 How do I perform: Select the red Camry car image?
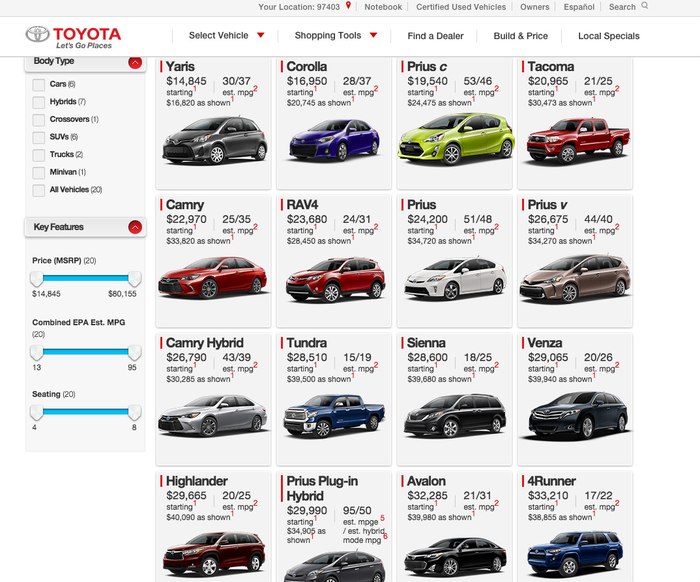tap(212, 277)
